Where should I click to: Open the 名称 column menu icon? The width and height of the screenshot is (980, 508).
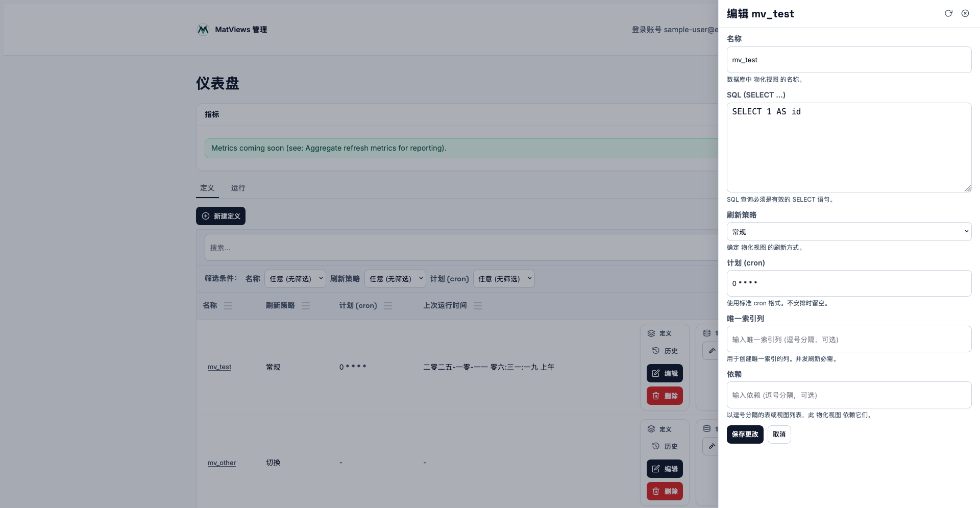pos(228,306)
